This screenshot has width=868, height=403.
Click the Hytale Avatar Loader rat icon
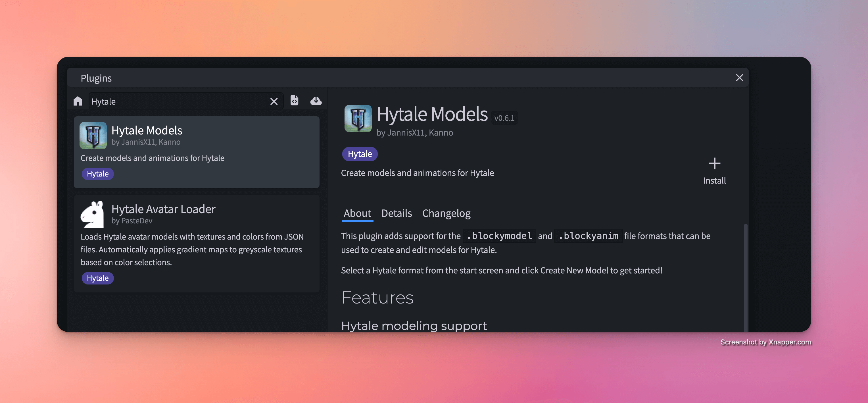(93, 214)
